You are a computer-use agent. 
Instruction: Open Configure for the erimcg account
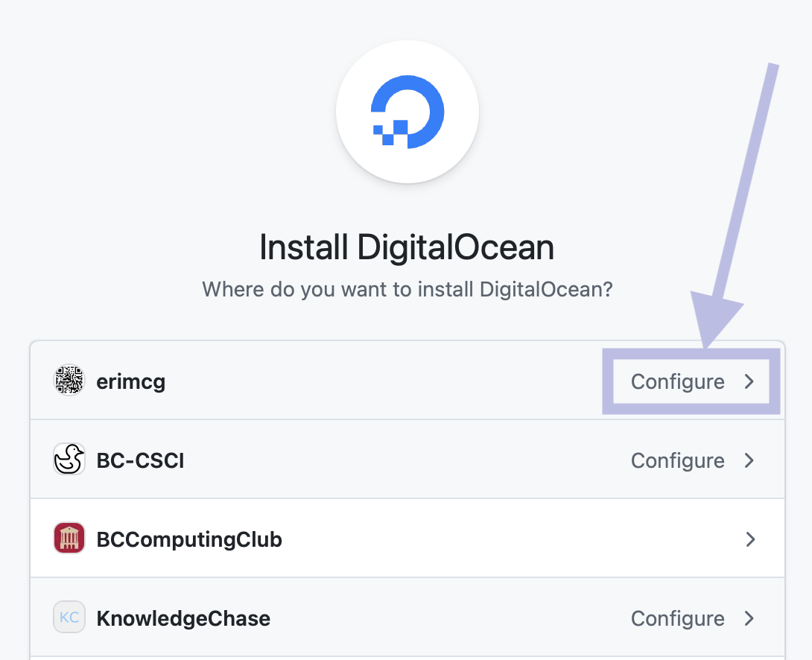[x=677, y=381]
